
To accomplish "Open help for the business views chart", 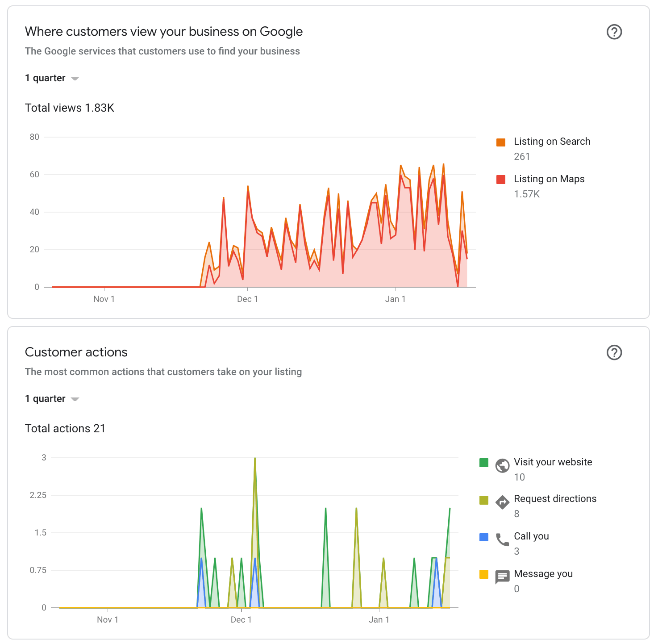I will click(x=614, y=32).
